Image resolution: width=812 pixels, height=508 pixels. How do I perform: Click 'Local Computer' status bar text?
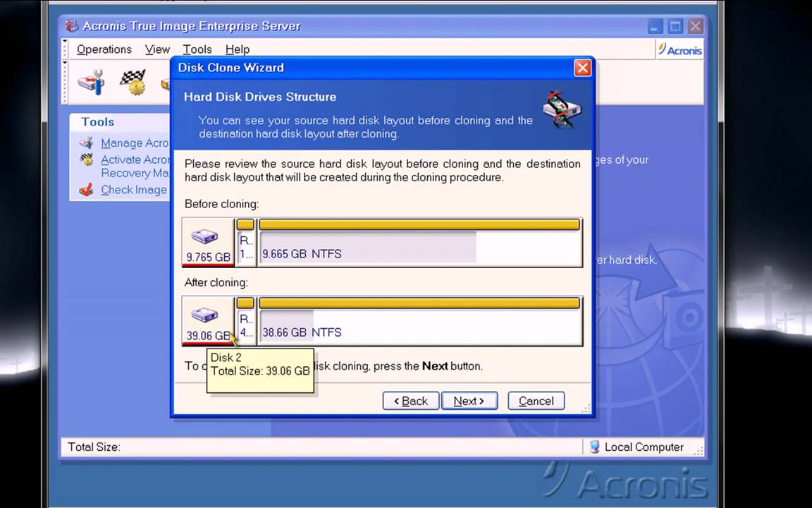tap(644, 447)
